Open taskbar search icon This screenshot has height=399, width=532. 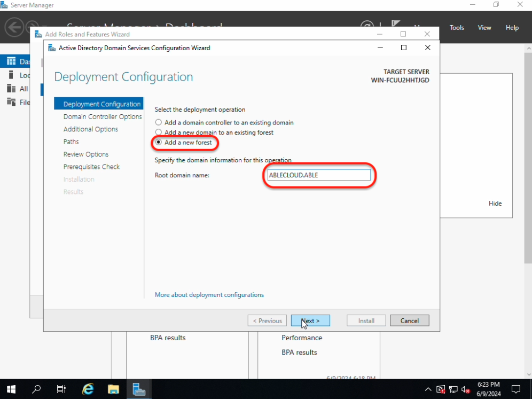pyautogui.click(x=36, y=389)
